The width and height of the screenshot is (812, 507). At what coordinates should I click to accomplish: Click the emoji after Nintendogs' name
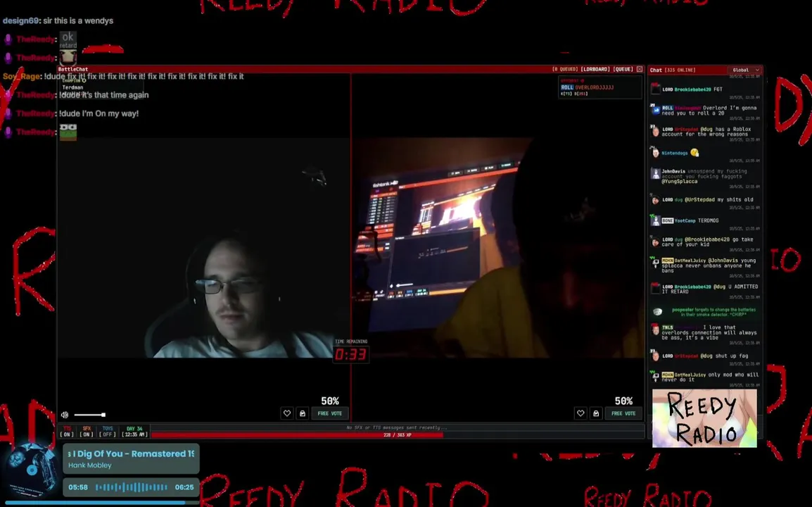(694, 152)
